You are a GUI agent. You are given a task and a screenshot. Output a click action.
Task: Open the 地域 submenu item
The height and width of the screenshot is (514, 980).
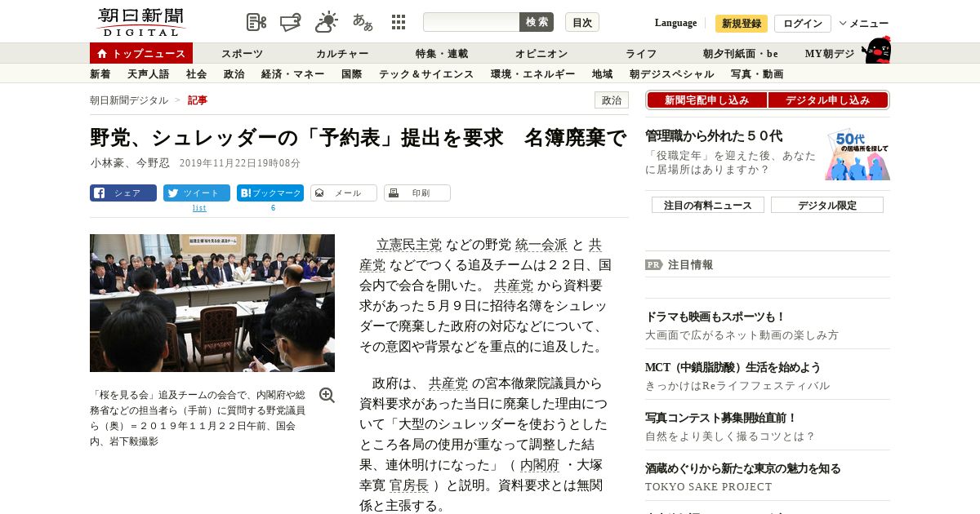[602, 74]
